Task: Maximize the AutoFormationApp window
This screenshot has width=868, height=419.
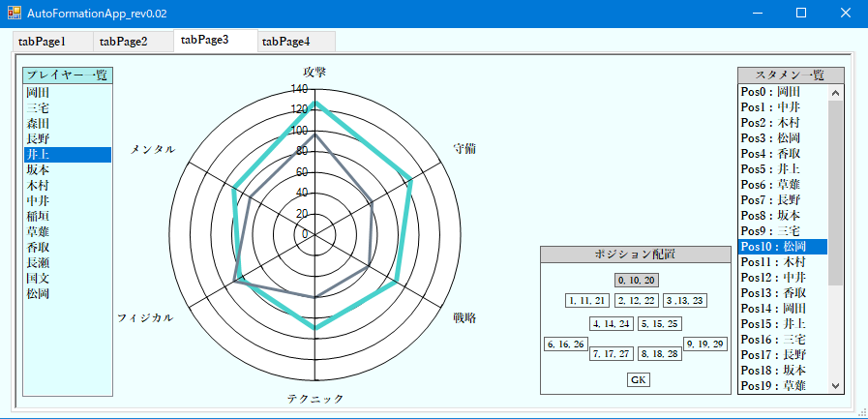Action: [801, 14]
